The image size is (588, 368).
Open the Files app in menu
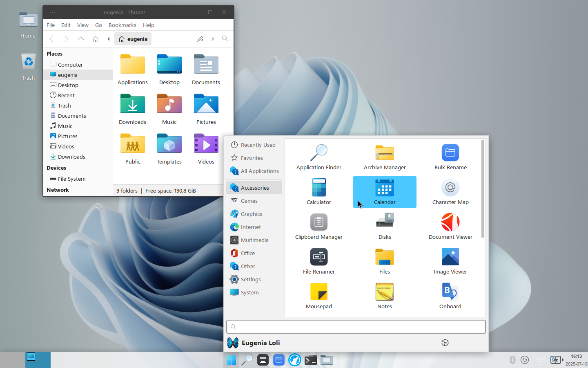[385, 261]
